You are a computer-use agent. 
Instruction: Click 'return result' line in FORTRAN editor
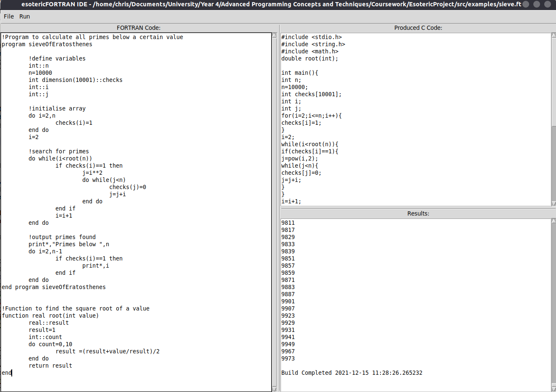50,366
